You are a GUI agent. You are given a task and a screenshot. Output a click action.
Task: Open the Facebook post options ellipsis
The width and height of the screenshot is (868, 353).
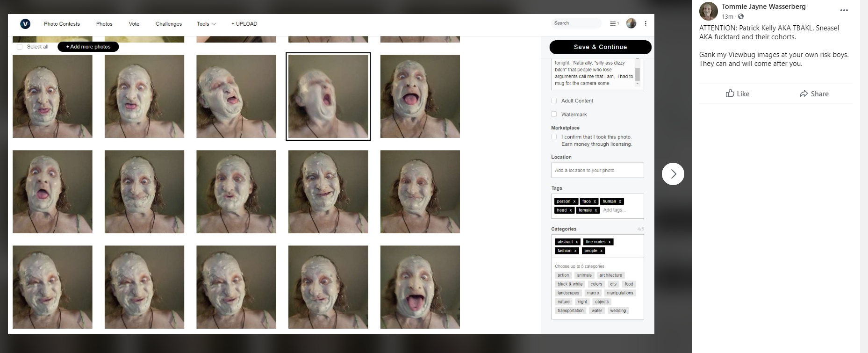click(x=844, y=10)
